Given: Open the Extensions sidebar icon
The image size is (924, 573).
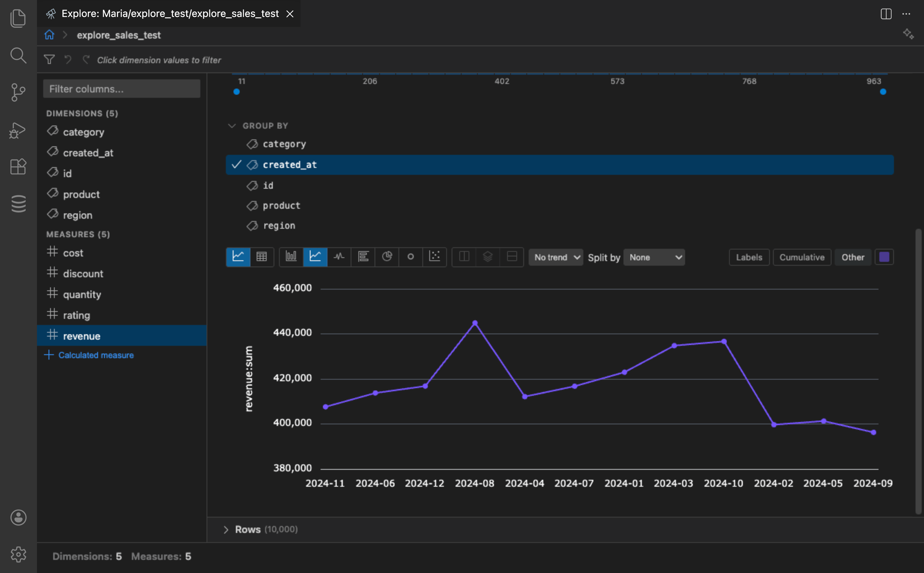Looking at the screenshot, I should [18, 166].
